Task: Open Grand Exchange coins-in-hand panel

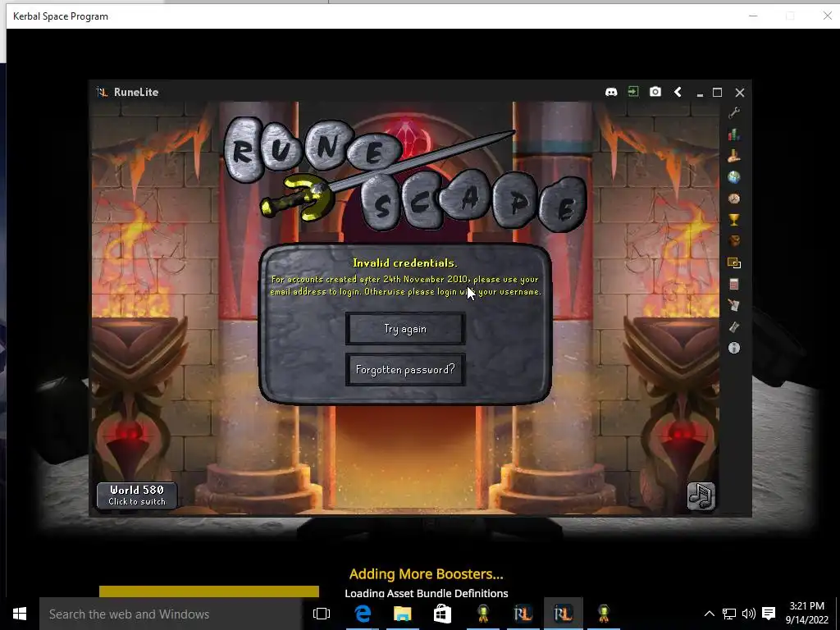Action: pyautogui.click(x=734, y=155)
